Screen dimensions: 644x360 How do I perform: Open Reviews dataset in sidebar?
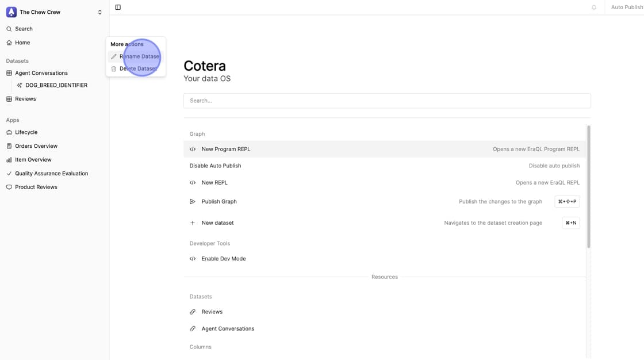point(25,99)
